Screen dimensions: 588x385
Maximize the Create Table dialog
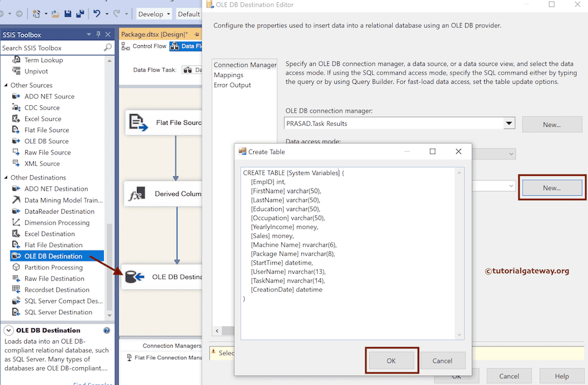coord(432,151)
